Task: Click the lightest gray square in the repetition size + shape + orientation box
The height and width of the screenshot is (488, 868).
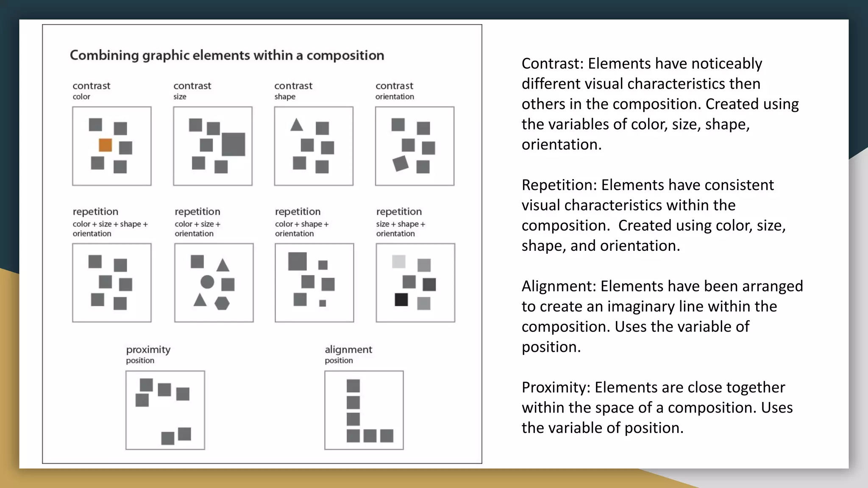Action: 398,261
